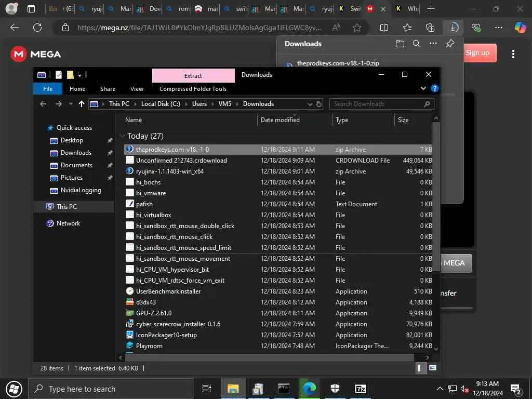Open Customize Quick Access Toolbar dropdown
Screen dimensions: 532x399
click(x=79, y=75)
